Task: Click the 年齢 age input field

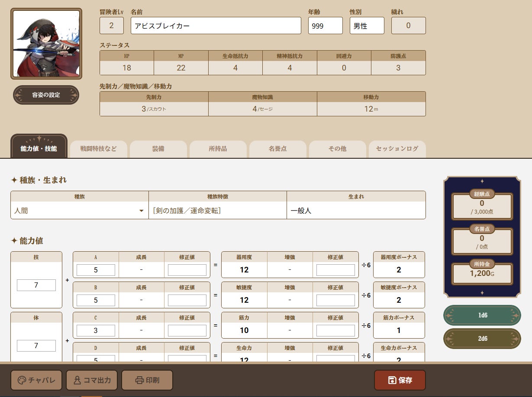Action: 325,26
